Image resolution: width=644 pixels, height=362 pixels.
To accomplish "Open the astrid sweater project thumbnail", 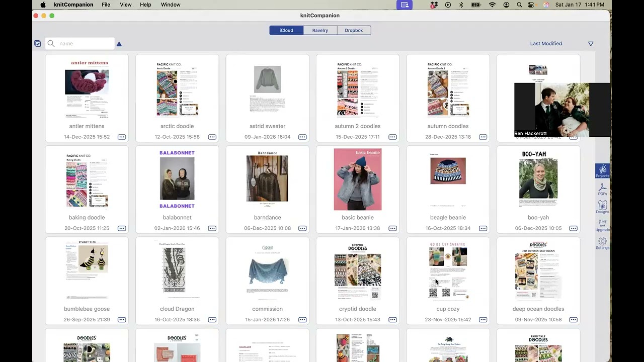I will 267,88.
